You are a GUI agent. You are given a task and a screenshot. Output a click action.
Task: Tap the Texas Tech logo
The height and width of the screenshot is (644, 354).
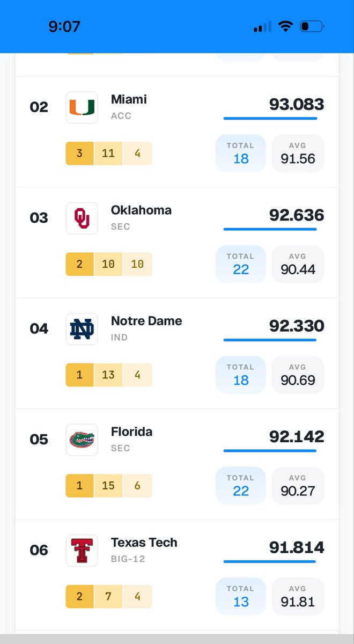(82, 551)
